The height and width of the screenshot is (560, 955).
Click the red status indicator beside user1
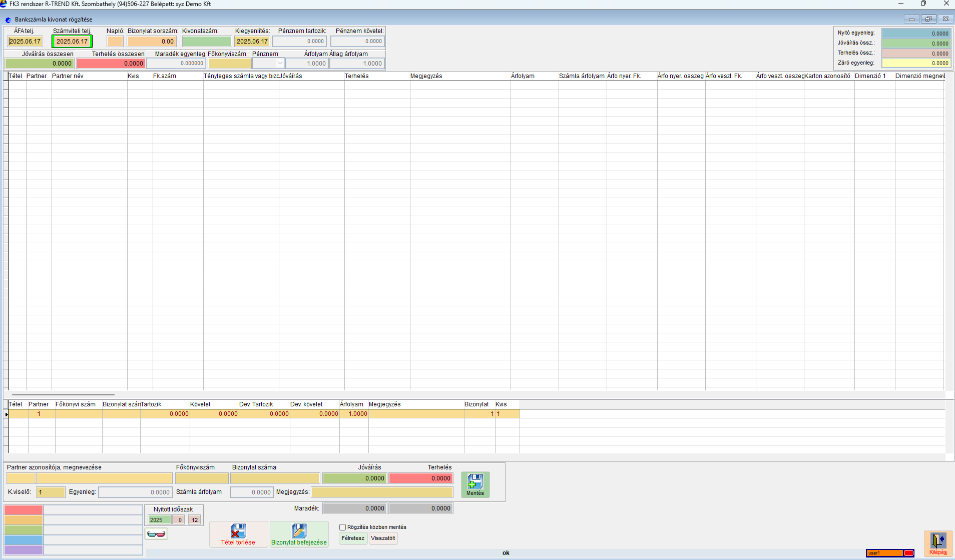pos(908,553)
